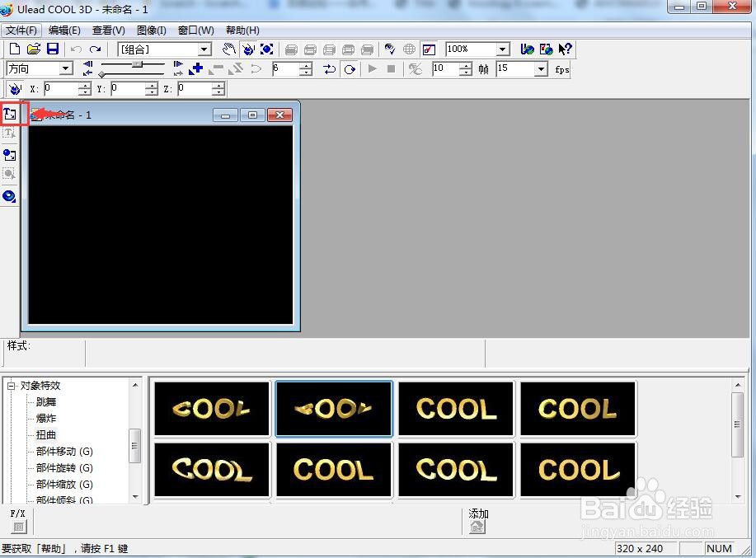The height and width of the screenshot is (558, 756).
Task: Toggle the display quality icon beside zoom box
Action: pyautogui.click(x=429, y=49)
